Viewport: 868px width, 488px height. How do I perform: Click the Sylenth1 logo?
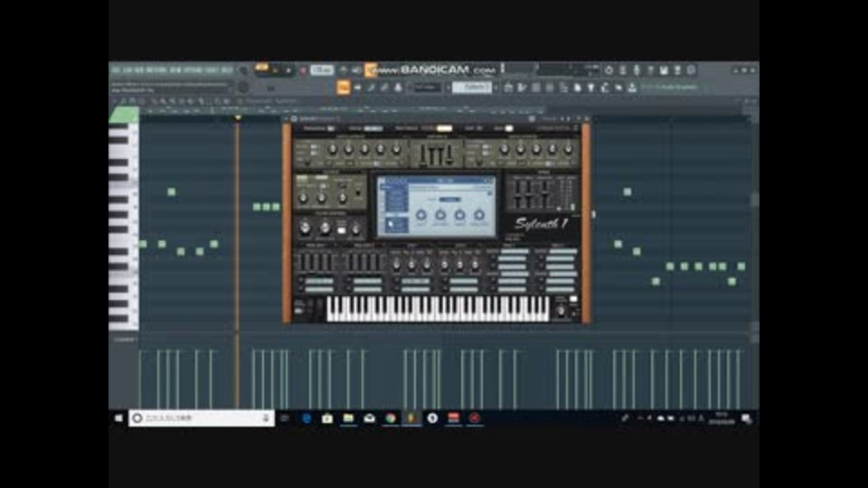click(541, 223)
